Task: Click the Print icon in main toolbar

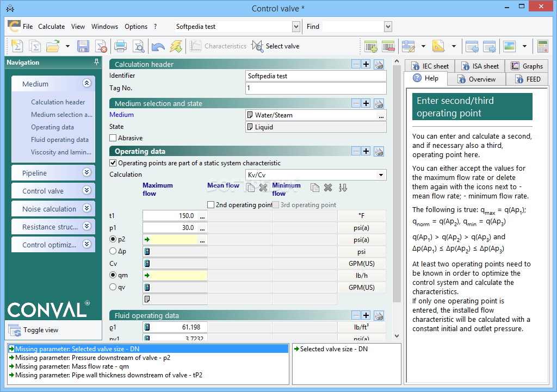Action: (120, 46)
